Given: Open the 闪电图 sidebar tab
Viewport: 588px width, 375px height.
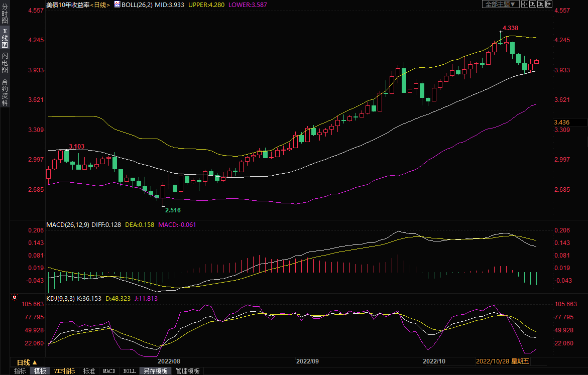Looking at the screenshot, I should click(x=5, y=63).
